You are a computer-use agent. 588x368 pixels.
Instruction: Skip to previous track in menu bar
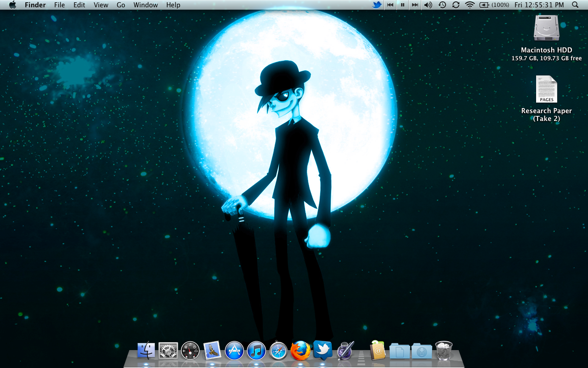tap(390, 5)
